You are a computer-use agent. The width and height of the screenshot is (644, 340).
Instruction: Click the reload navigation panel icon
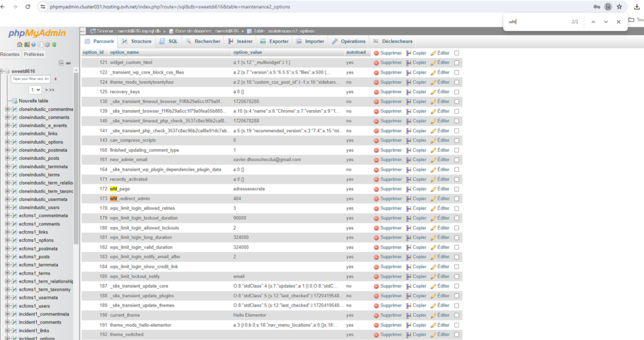54,45
